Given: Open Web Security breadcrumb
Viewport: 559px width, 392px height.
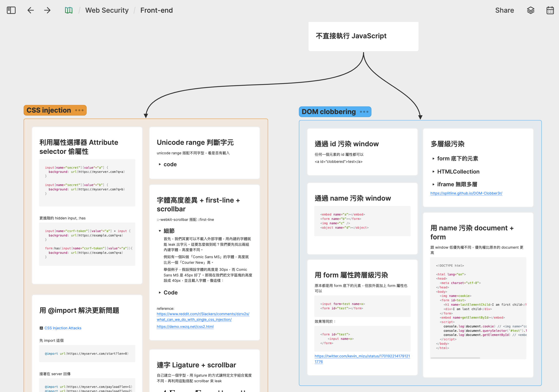Looking at the screenshot, I should coord(107,10).
